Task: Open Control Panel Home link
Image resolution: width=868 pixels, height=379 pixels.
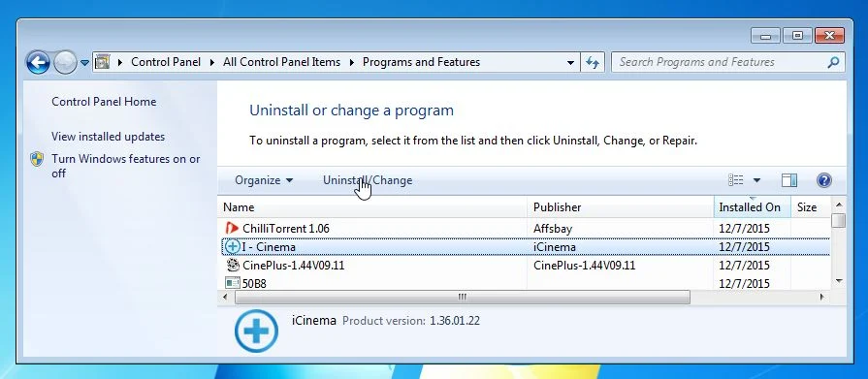Action: 104,102
